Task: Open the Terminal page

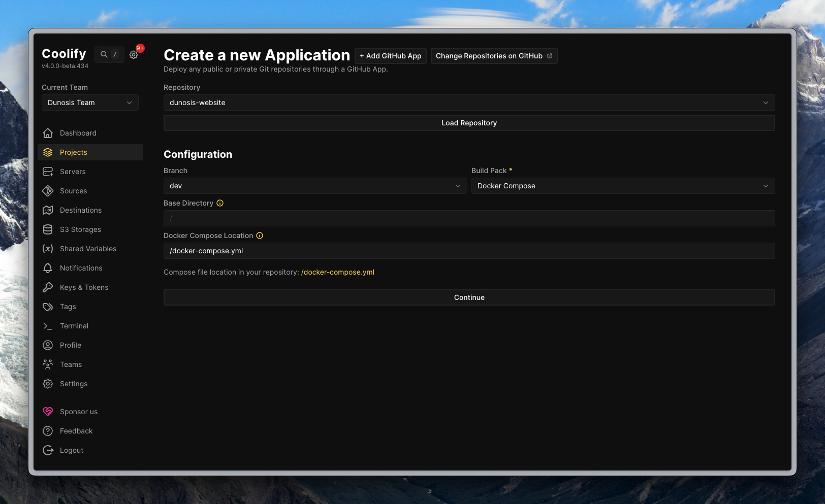Action: click(x=74, y=326)
